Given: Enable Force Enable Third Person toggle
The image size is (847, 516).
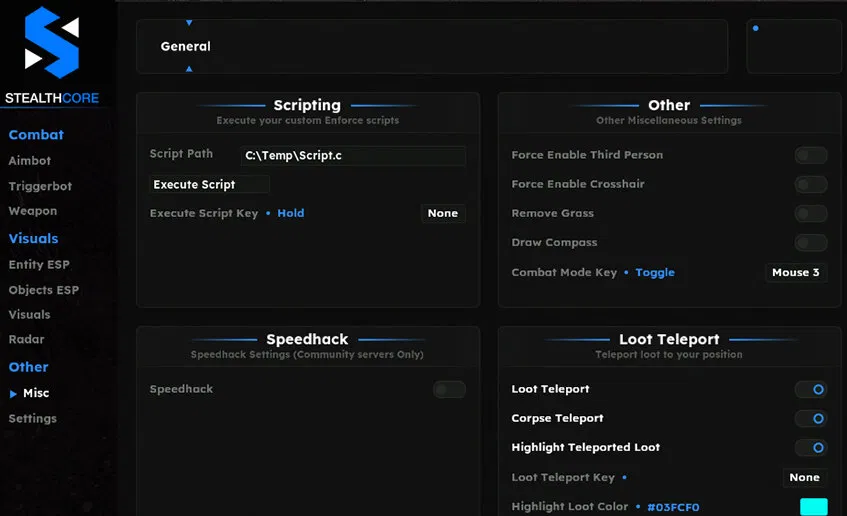Looking at the screenshot, I should [810, 155].
